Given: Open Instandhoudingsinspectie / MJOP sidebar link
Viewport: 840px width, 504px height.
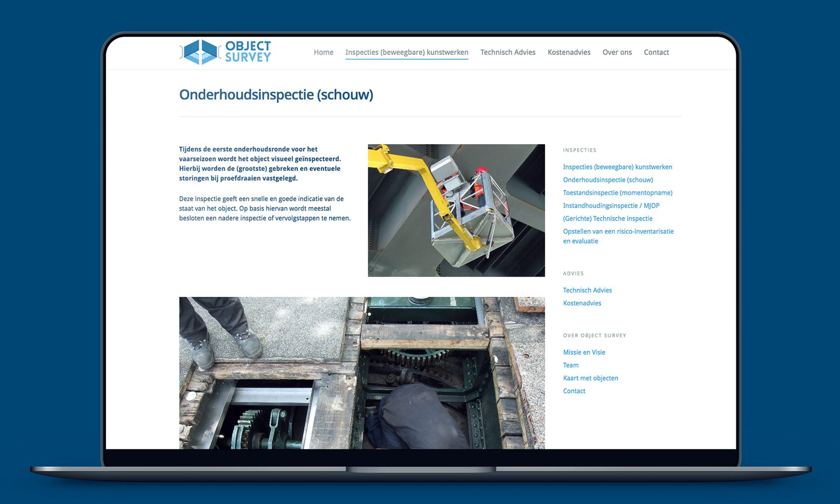Looking at the screenshot, I should tap(611, 206).
